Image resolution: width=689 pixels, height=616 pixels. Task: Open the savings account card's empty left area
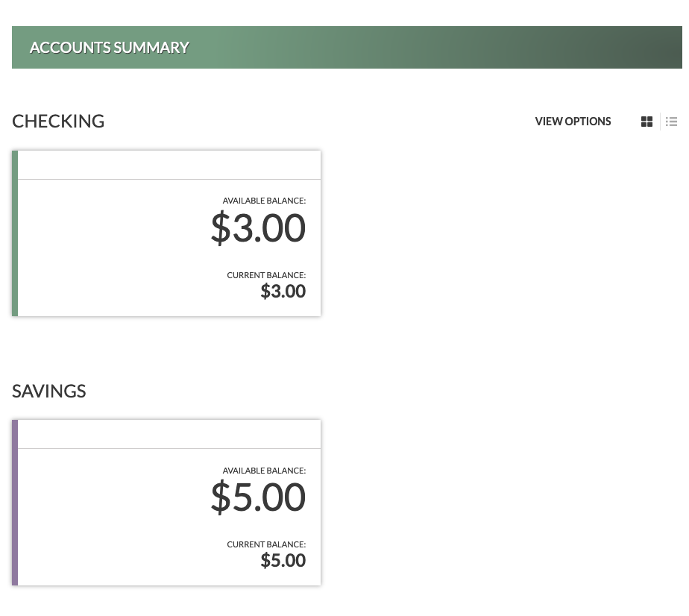coord(104,516)
